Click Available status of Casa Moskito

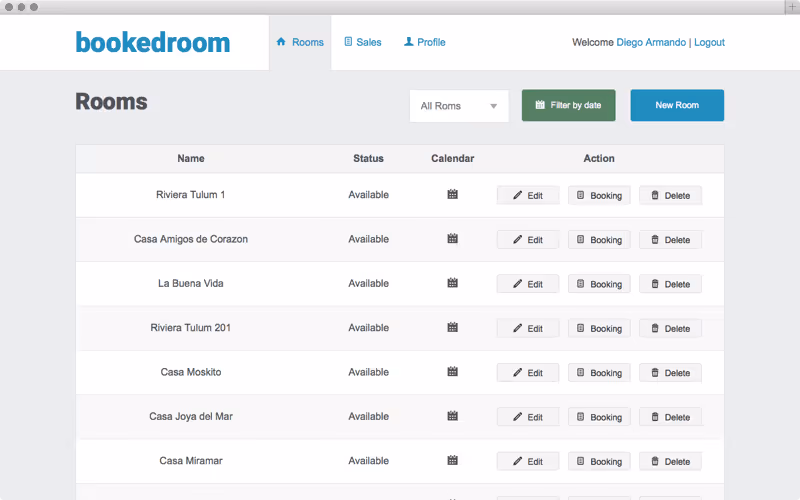368,372
